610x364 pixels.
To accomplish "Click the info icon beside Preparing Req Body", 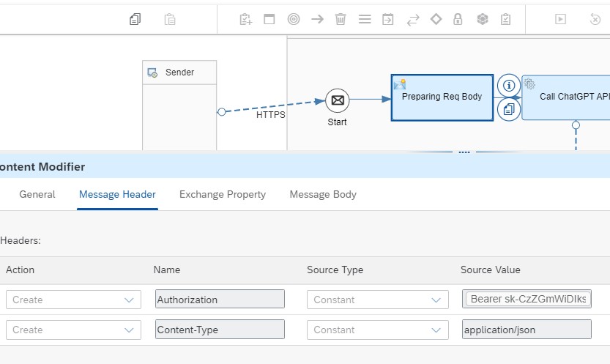I will pyautogui.click(x=509, y=85).
